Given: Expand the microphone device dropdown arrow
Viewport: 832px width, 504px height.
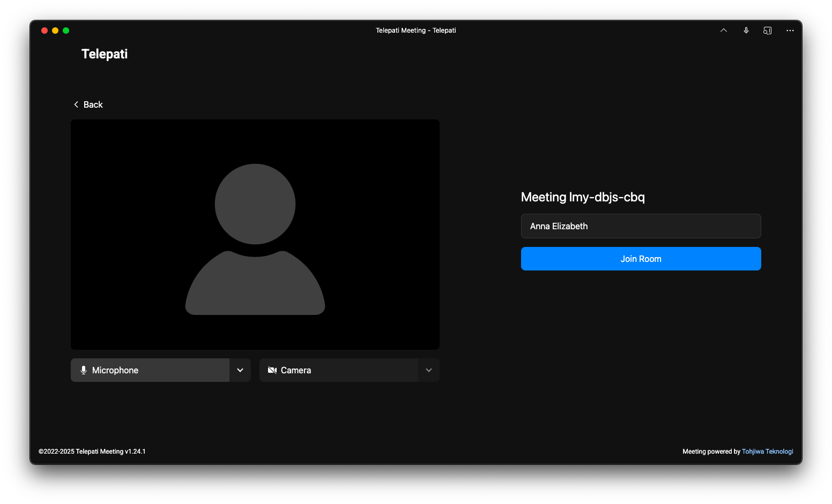Looking at the screenshot, I should (240, 370).
